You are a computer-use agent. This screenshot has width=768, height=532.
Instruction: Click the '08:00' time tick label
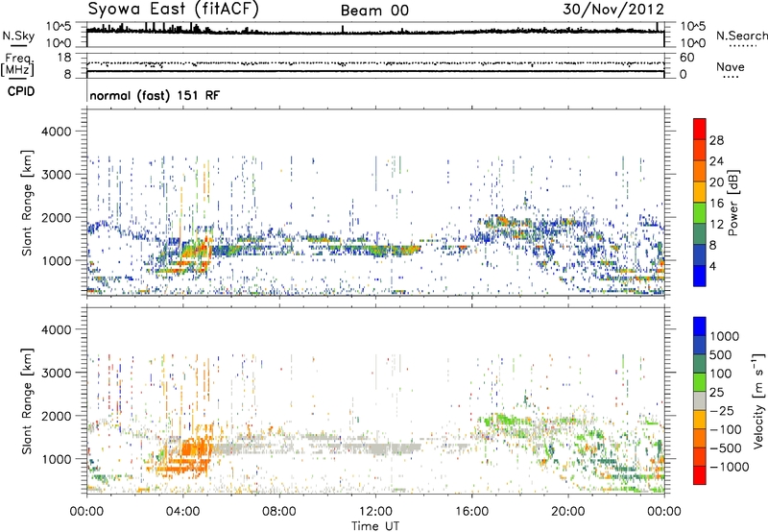click(x=279, y=512)
